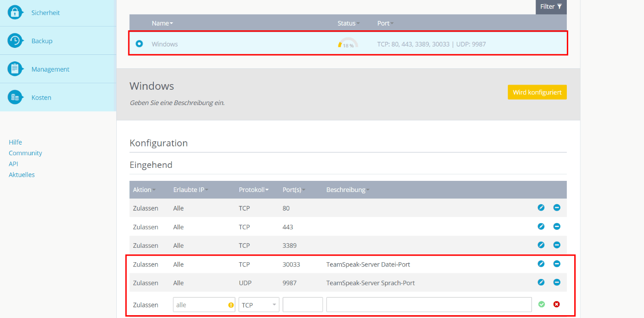Screen dimensions: 644x318
Task: Click the 'TeamSpeak-Server Datei-Port' description text
Action: click(368, 264)
